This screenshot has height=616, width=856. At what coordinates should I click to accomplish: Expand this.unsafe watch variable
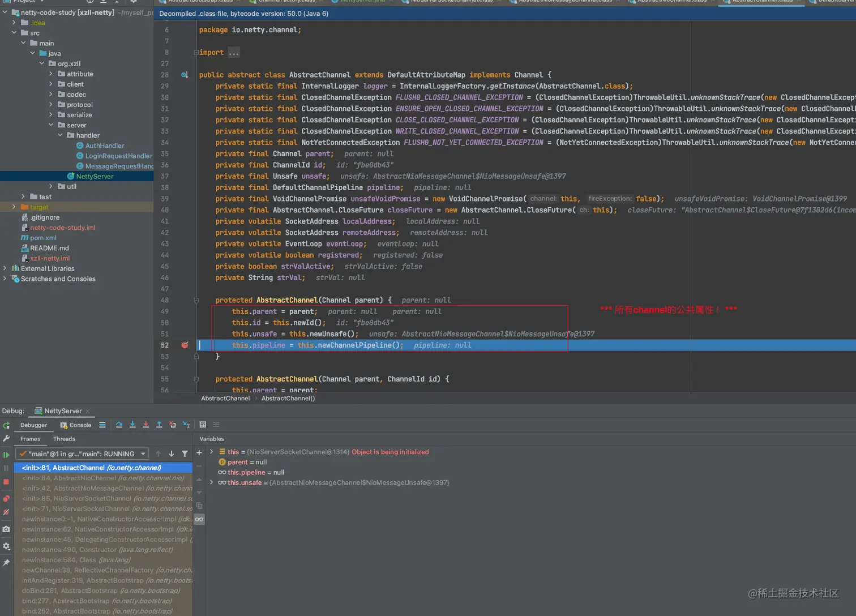coord(212,482)
